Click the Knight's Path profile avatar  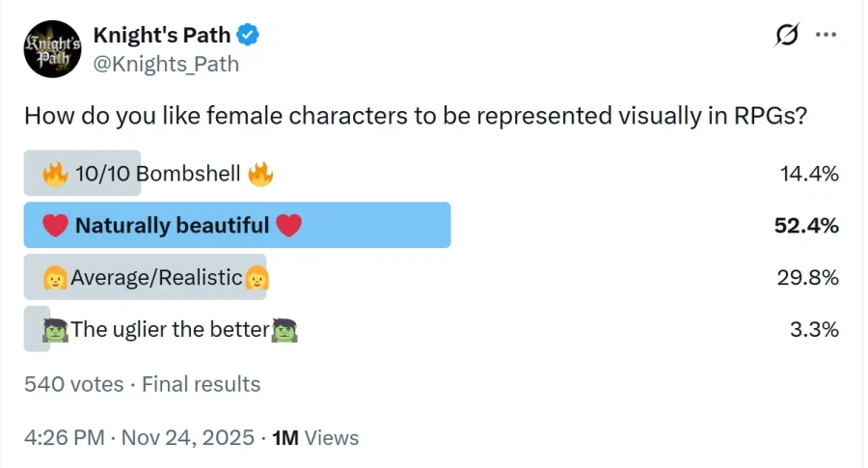coord(52,49)
